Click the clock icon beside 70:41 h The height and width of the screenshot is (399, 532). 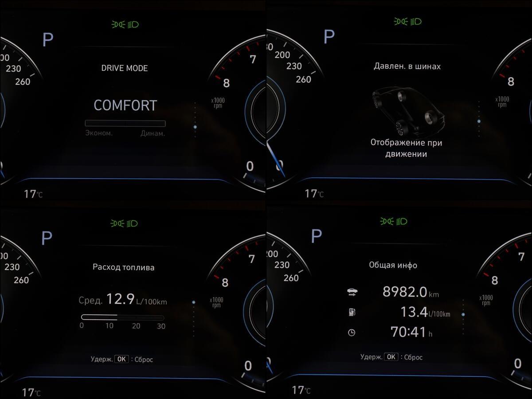tap(352, 332)
